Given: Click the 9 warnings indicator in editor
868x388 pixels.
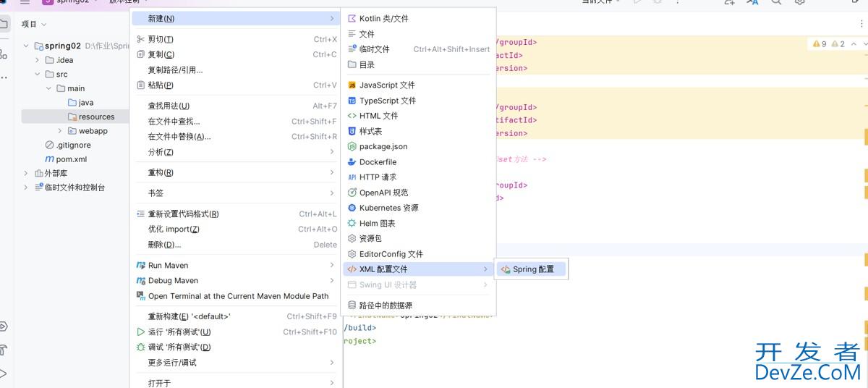Looking at the screenshot, I should point(820,44).
